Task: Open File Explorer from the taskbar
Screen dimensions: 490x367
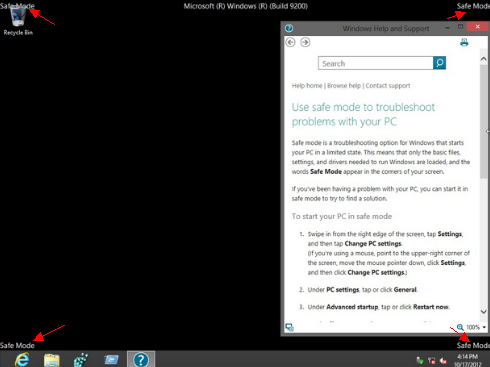Action: 52,360
